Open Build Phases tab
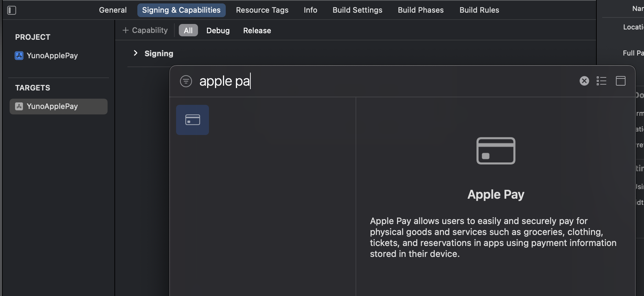 421,10
